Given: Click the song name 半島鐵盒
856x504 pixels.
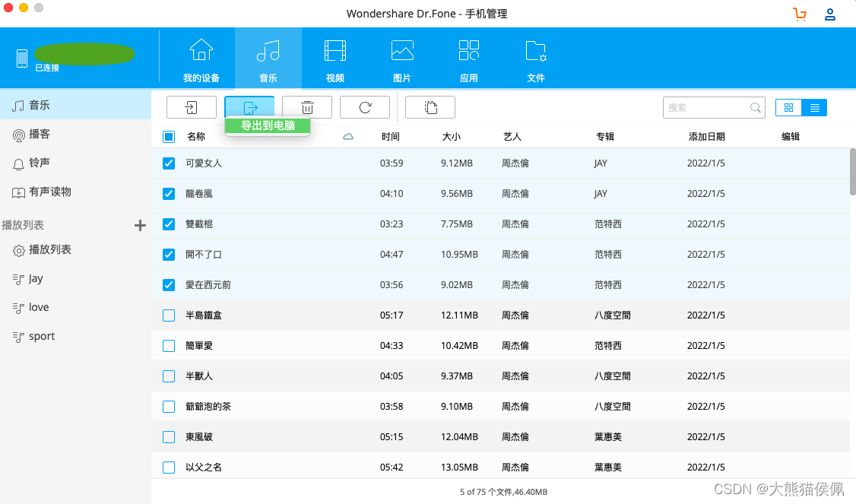Looking at the screenshot, I should 204,315.
